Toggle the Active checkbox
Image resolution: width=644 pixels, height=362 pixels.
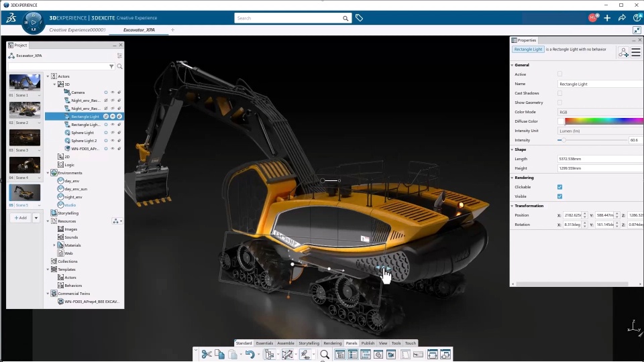click(559, 74)
